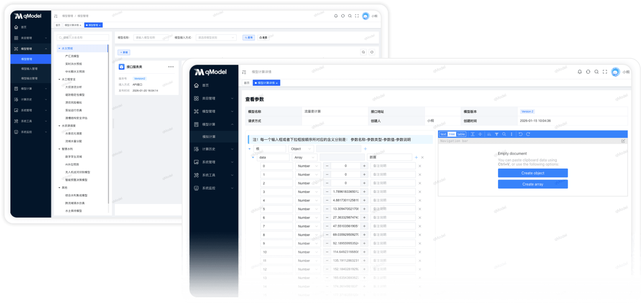Open 模型输入管理 in back window sidebar
The height and width of the screenshot is (305, 644).
click(x=30, y=69)
